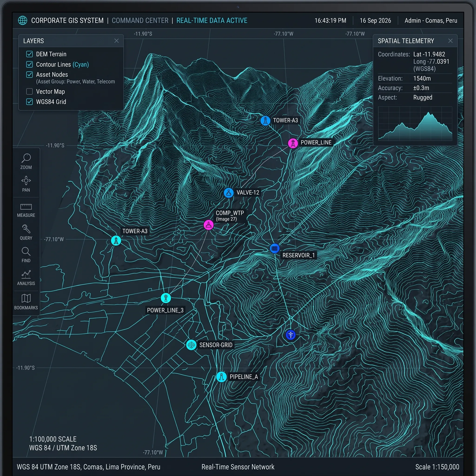The image size is (476, 476).
Task: Open the Find search tool
Action: pos(26,255)
